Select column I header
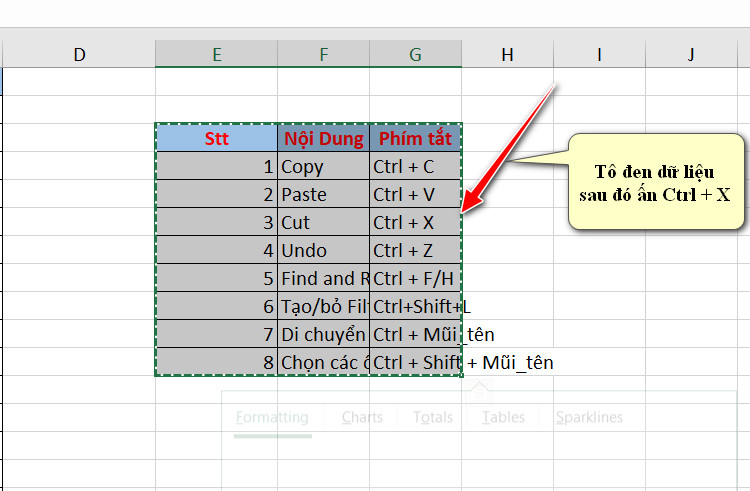Image resolution: width=750 pixels, height=491 pixels. (599, 55)
